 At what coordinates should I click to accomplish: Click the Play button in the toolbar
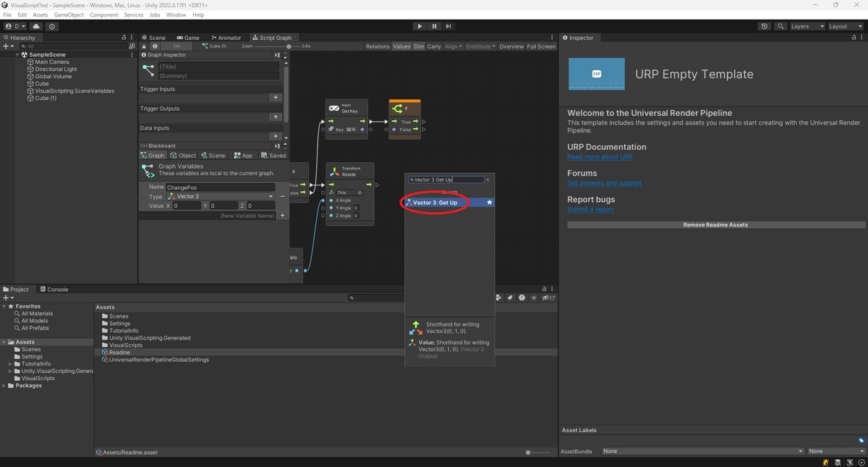[x=420, y=26]
